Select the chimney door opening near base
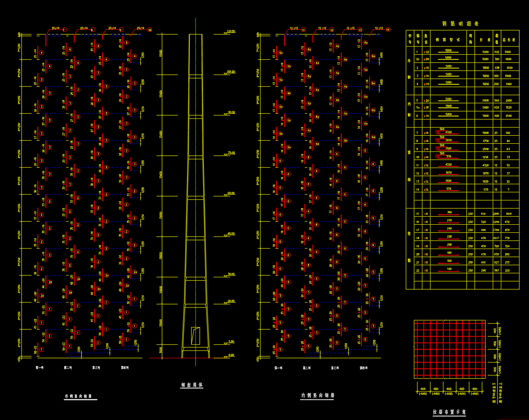 196,336
